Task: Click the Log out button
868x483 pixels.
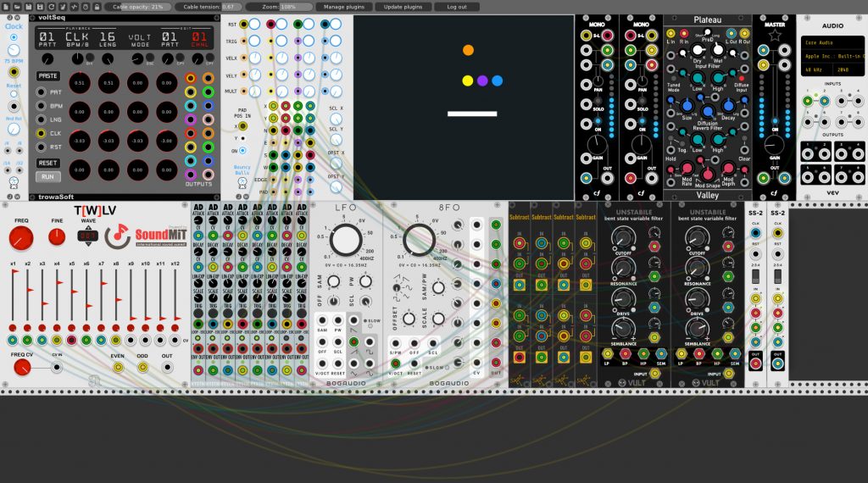Action: click(457, 7)
